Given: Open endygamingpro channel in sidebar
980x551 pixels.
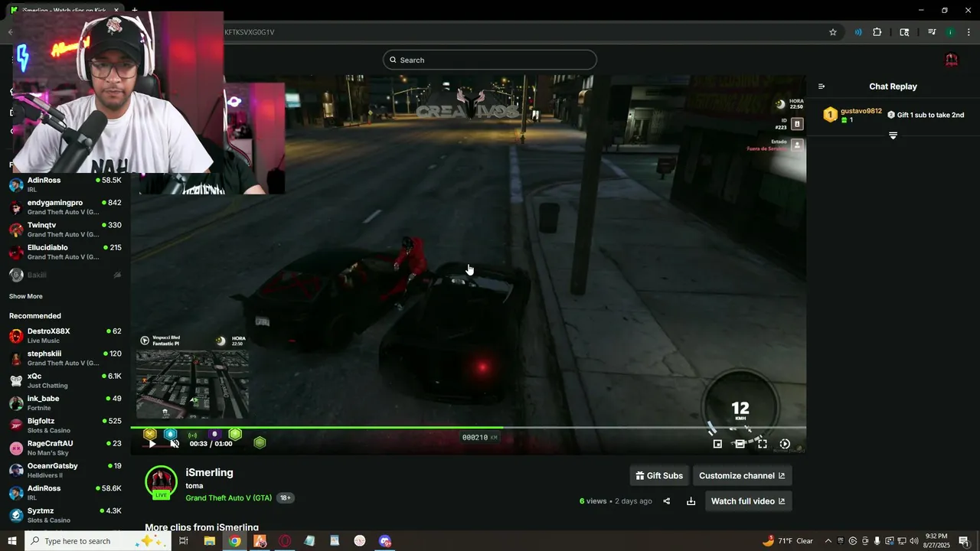Looking at the screenshot, I should tap(65, 207).
